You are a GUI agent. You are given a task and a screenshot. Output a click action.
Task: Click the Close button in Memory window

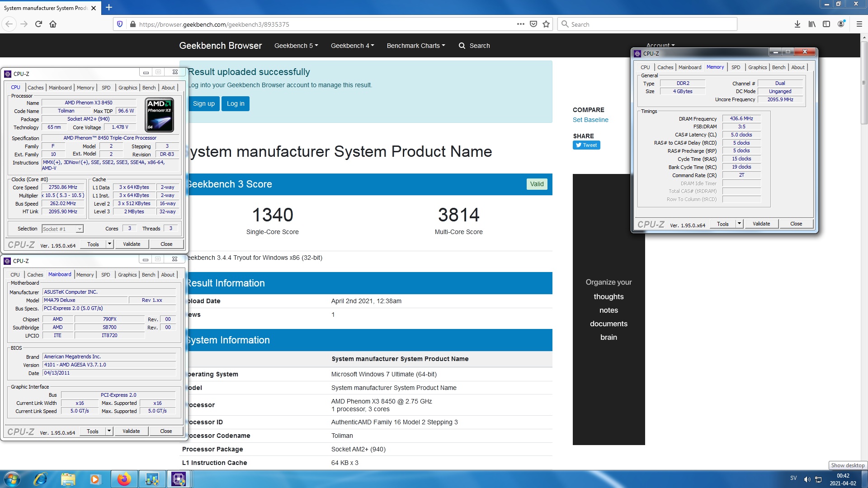[796, 224]
